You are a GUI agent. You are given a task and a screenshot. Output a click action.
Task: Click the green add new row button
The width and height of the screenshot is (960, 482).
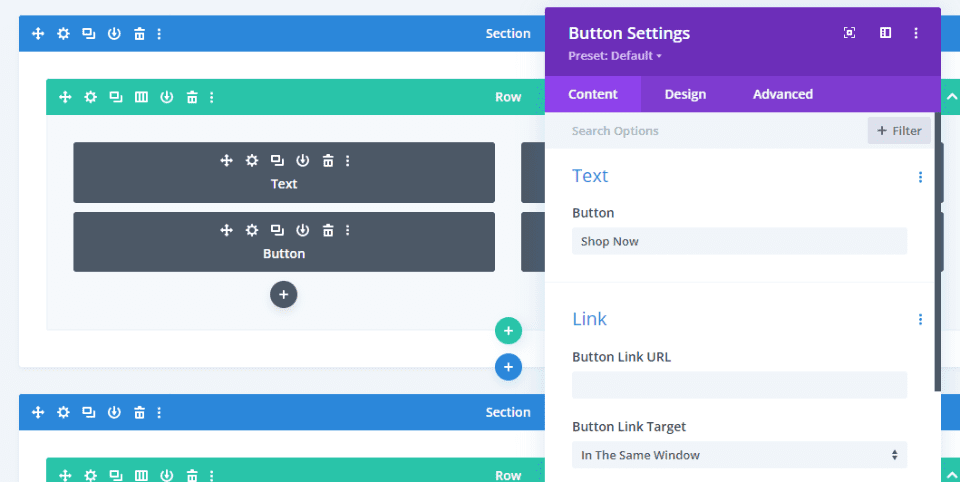(508, 331)
